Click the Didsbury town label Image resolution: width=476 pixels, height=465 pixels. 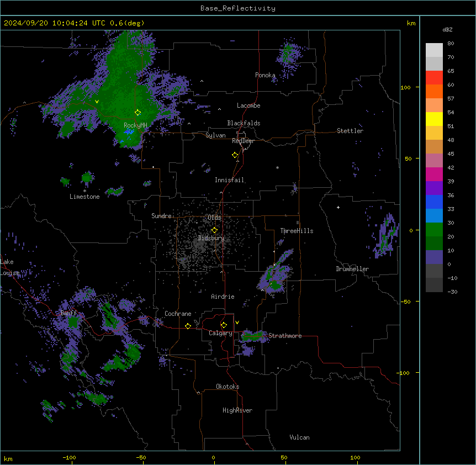[211, 238]
